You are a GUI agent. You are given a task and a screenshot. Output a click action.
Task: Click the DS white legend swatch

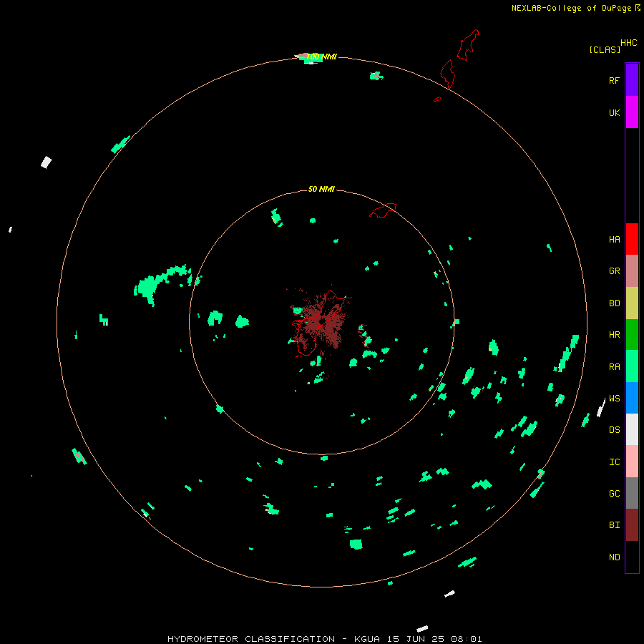pyautogui.click(x=632, y=429)
